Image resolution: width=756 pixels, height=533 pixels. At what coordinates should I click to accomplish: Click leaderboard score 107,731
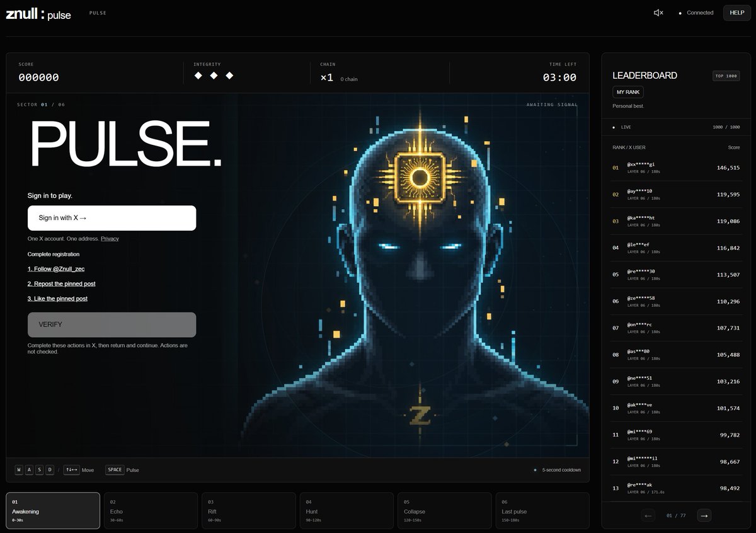(x=728, y=328)
